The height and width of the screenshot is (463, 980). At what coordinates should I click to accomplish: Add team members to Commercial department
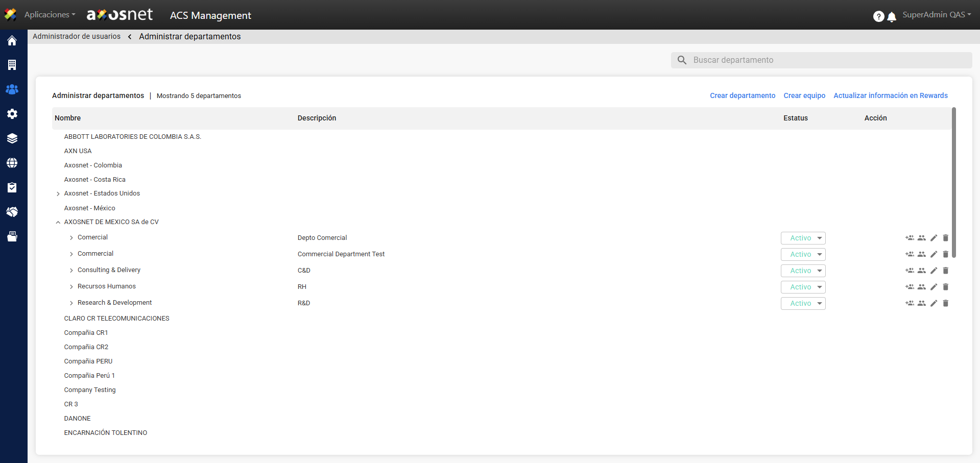pos(910,254)
